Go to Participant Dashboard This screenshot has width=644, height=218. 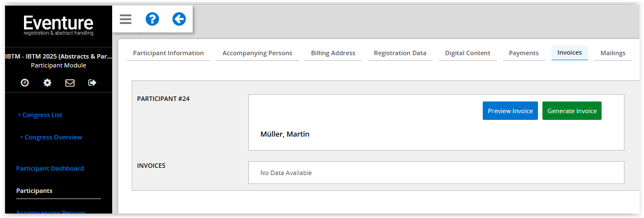pos(50,168)
